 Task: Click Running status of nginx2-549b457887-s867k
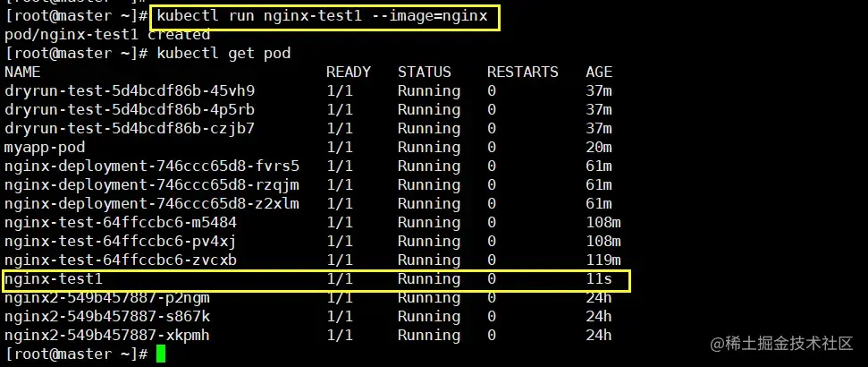[x=429, y=317]
